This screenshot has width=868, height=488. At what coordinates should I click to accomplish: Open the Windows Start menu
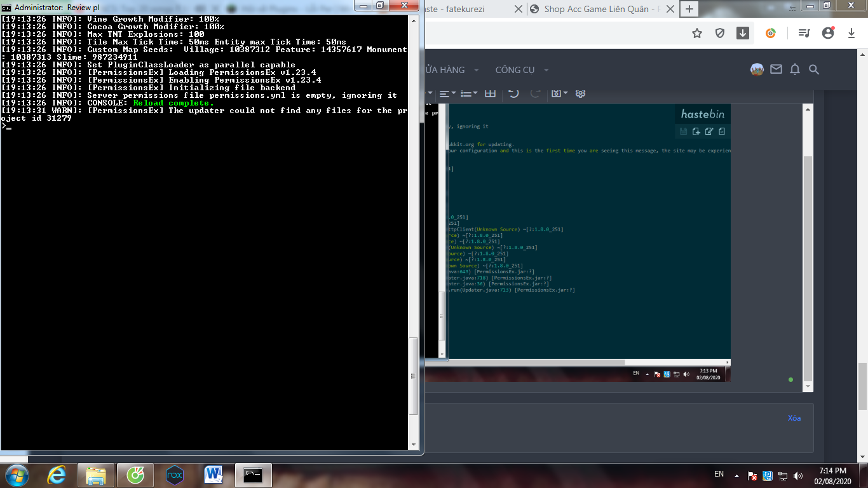(15, 475)
